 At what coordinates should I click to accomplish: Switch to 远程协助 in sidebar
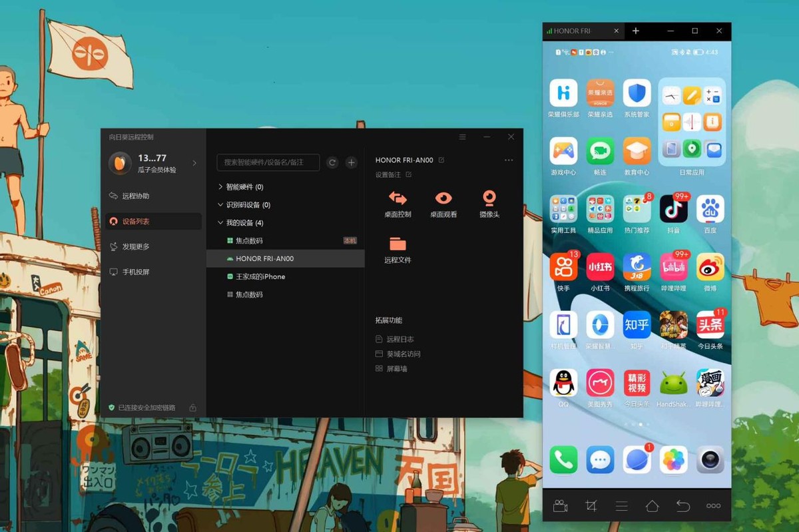pyautogui.click(x=135, y=196)
